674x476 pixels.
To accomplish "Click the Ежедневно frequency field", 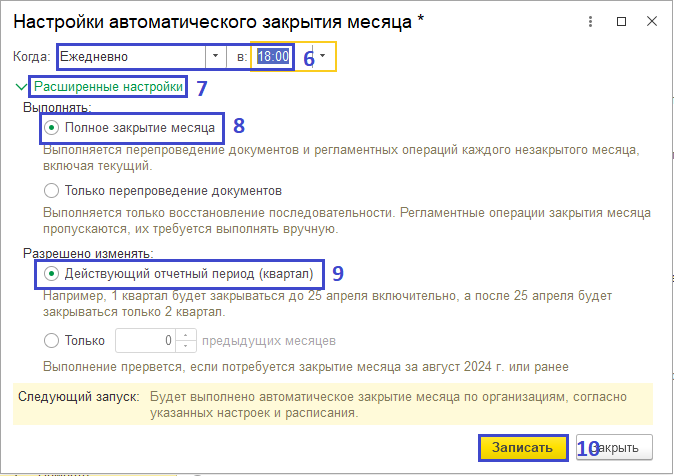I will tap(132, 56).
